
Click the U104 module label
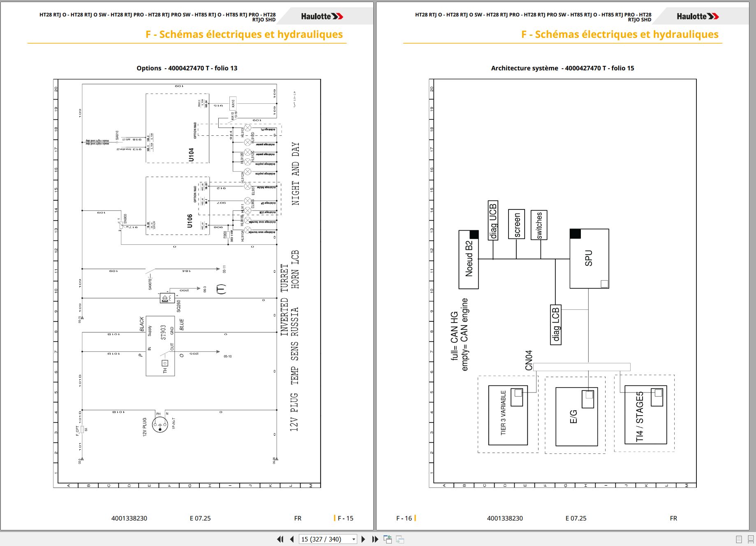click(x=191, y=155)
